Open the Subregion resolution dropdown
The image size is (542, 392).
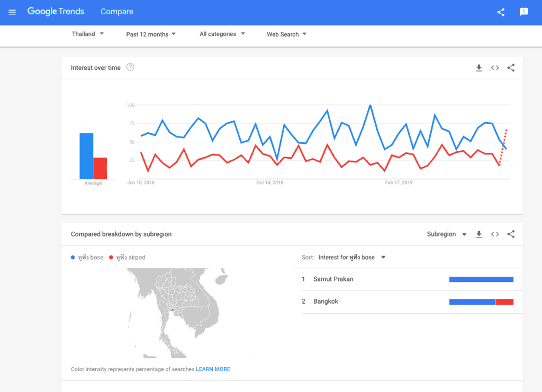pos(447,234)
